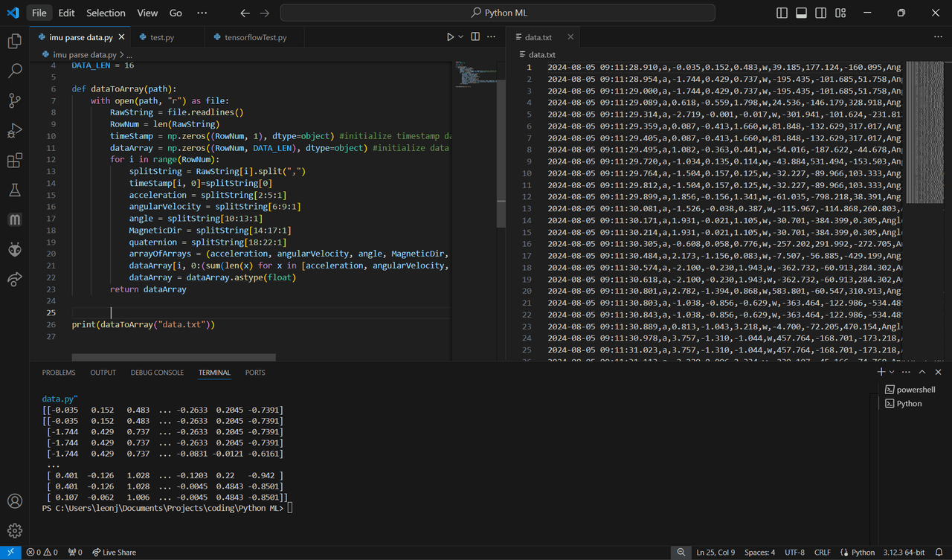The width and height of the screenshot is (952, 560).
Task: Split the Python editor to the right
Action: click(475, 36)
